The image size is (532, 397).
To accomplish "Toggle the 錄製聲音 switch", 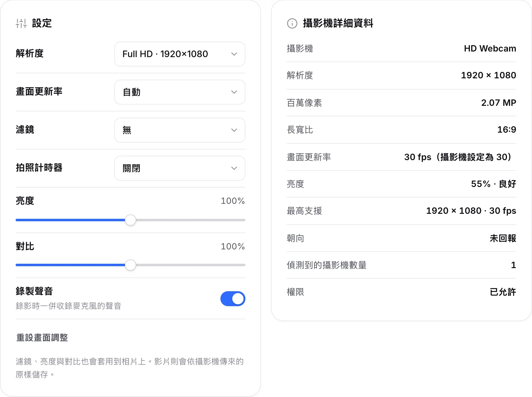I will tap(233, 299).
